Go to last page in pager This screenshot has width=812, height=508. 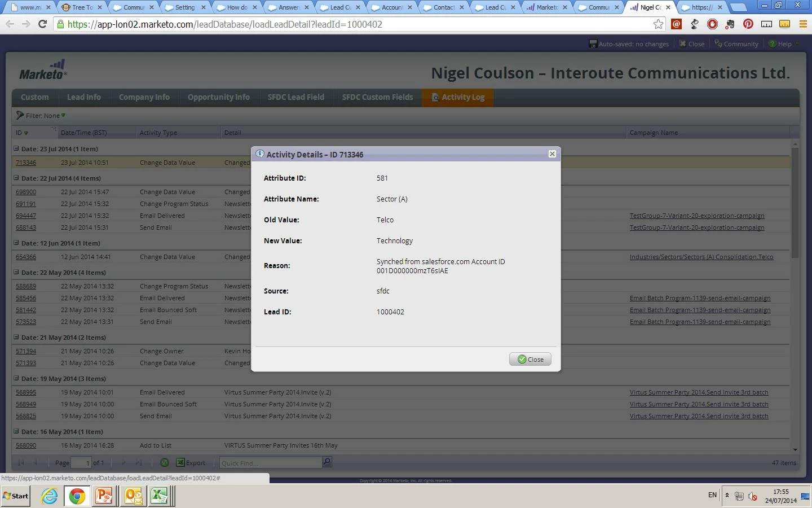tap(139, 463)
